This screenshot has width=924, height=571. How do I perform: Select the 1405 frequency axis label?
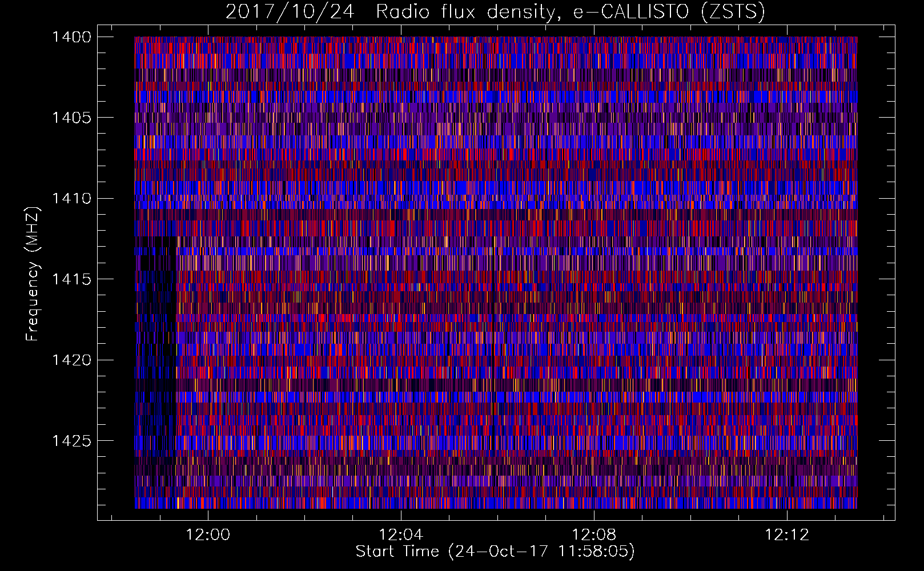coord(72,118)
